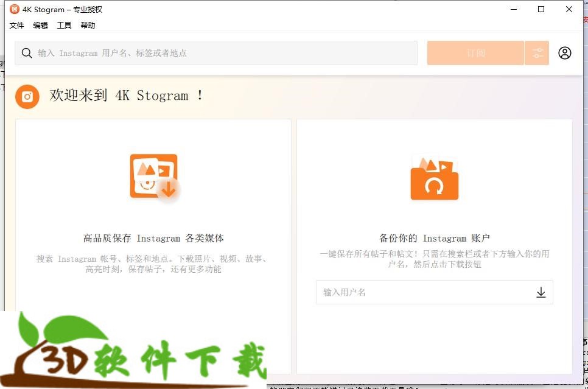Focus the 输入用户名 username field
588x389 pixels.
point(434,292)
